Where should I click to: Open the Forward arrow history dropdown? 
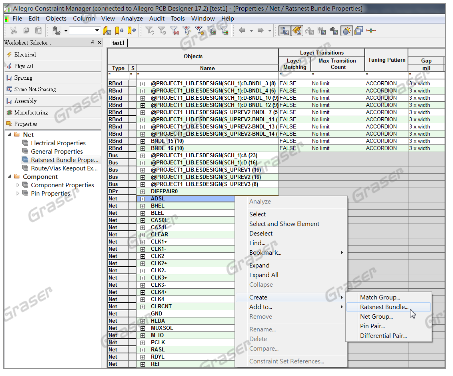[270, 31]
